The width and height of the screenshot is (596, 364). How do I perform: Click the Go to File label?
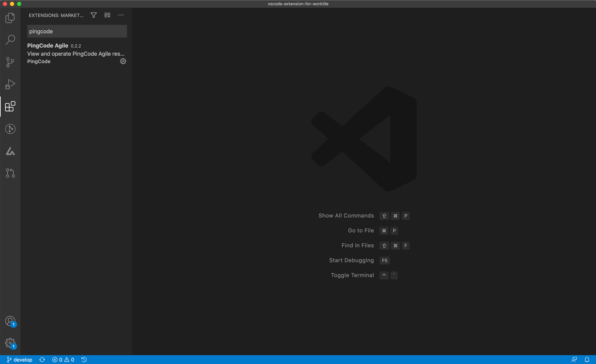coord(361,231)
